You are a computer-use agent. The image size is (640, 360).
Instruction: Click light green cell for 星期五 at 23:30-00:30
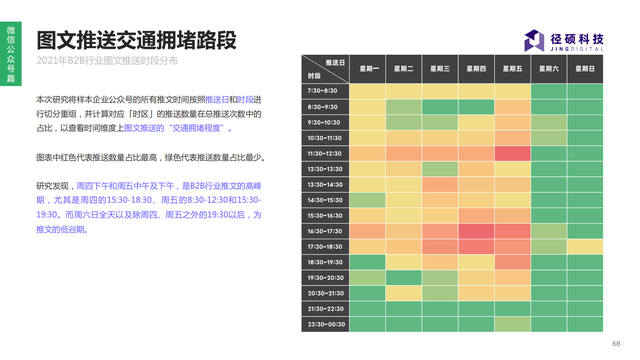[513, 324]
